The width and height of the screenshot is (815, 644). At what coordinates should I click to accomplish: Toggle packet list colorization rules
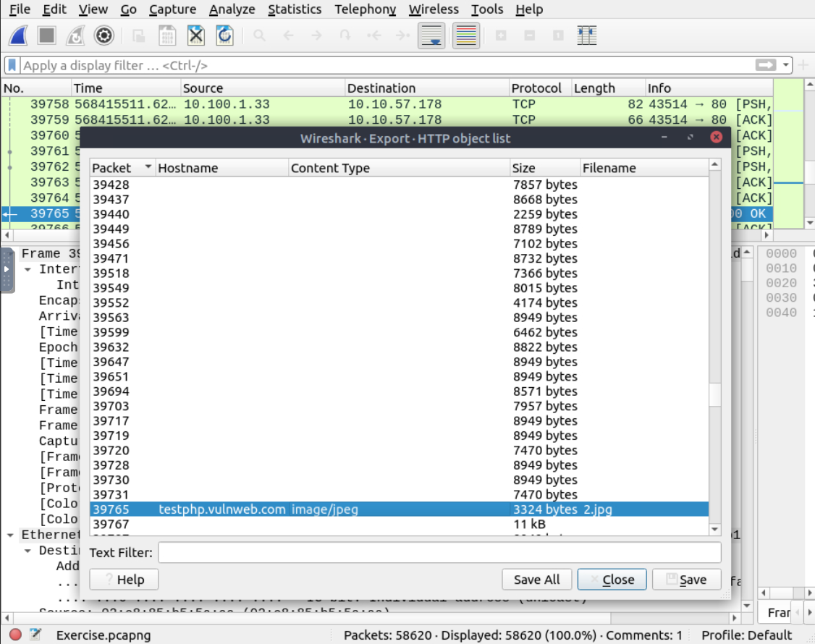coord(466,35)
